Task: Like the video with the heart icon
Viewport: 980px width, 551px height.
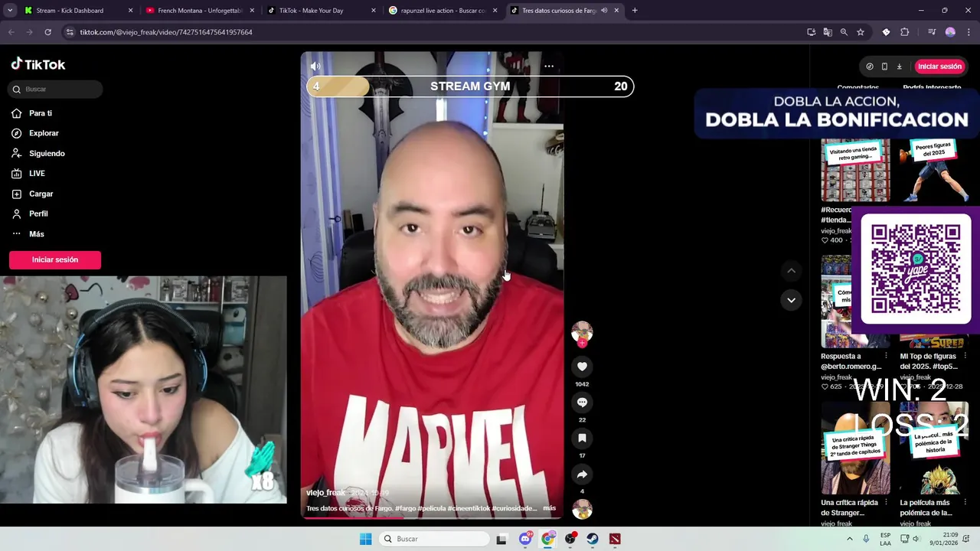Action: 582,367
